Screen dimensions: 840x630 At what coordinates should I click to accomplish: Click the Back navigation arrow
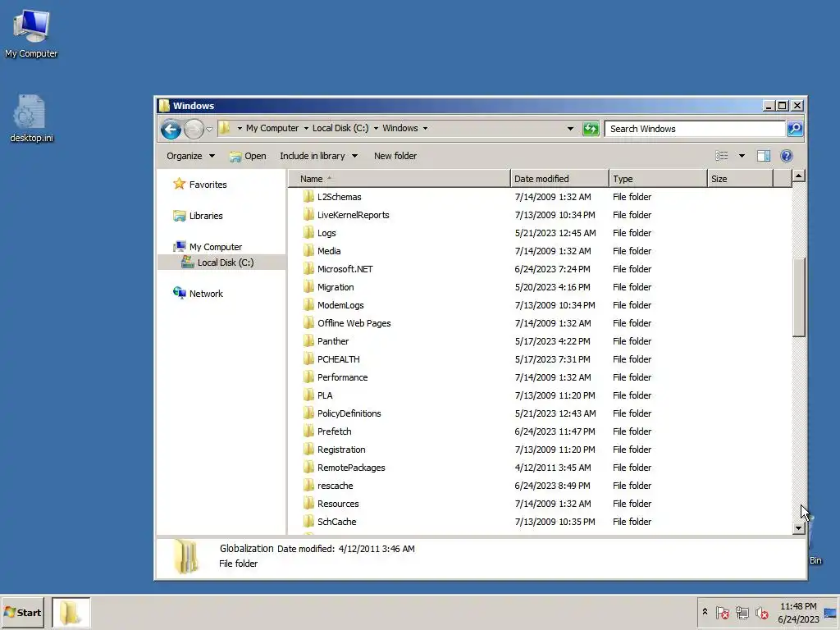pyautogui.click(x=171, y=129)
